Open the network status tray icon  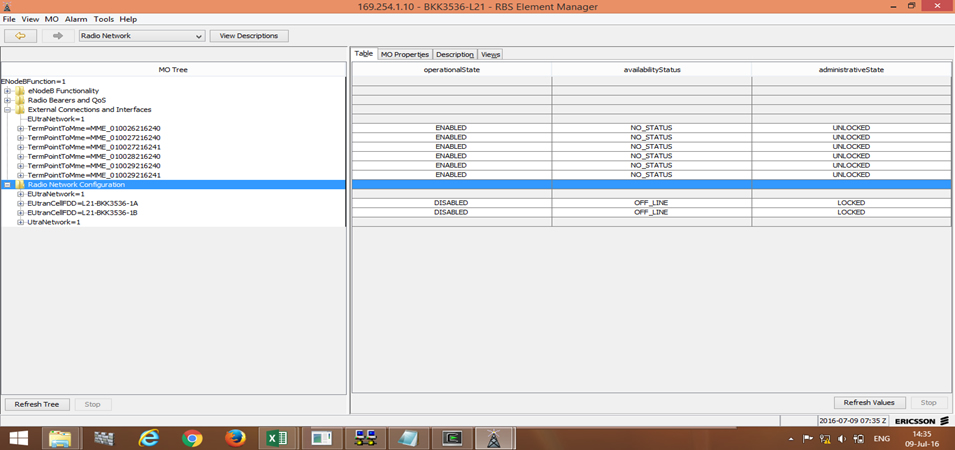tap(826, 438)
